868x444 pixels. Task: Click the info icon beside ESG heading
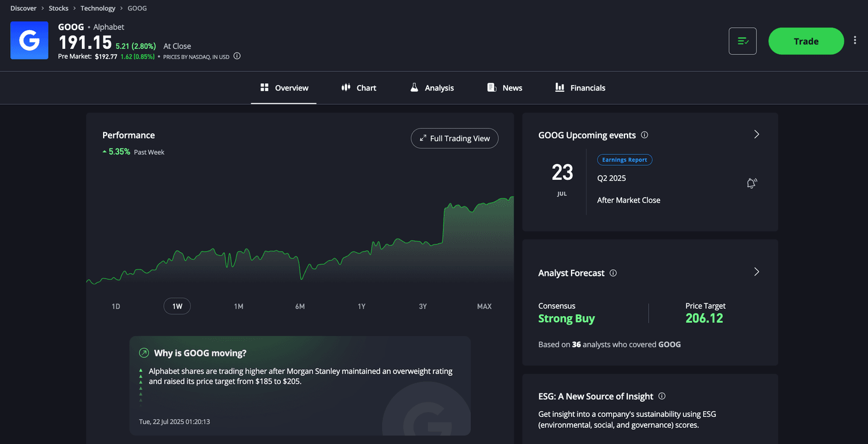661,396
